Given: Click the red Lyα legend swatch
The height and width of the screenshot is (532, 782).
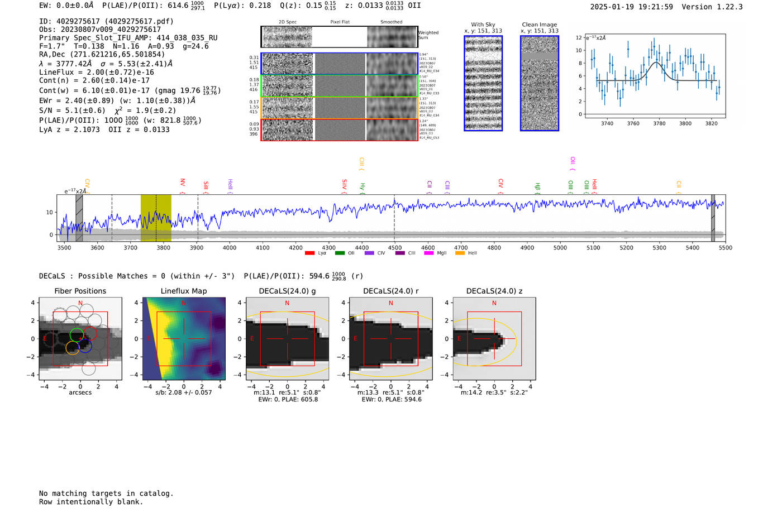Looking at the screenshot, I should 309,253.
